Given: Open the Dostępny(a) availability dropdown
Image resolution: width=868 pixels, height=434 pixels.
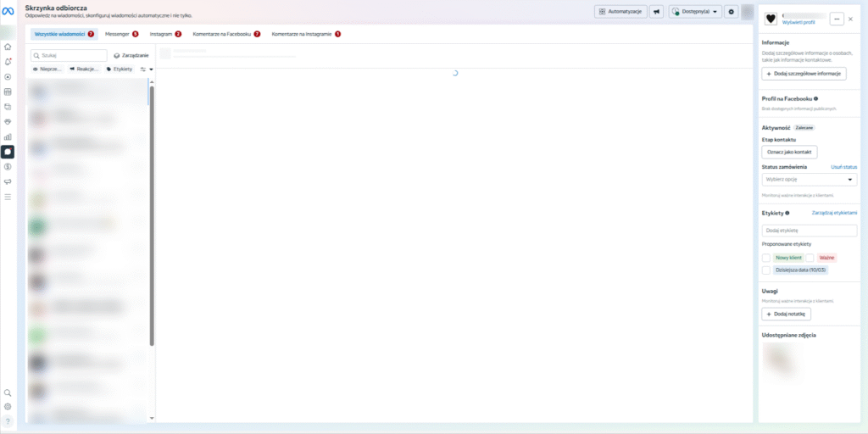Looking at the screenshot, I should pos(695,12).
